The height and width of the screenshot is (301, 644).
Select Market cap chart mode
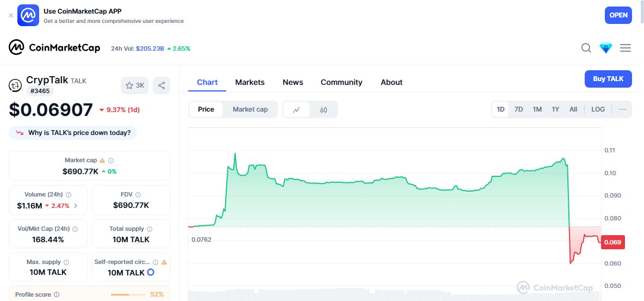coord(250,109)
